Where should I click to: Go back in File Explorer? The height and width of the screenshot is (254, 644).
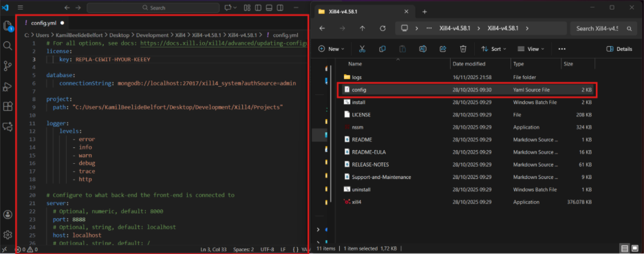coord(323,28)
